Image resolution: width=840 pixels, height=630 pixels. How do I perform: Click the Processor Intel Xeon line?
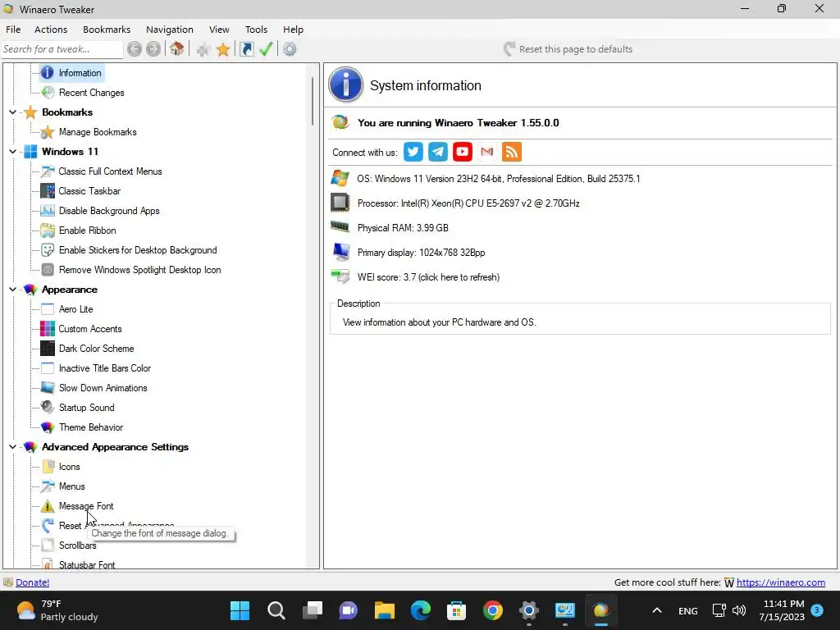coord(468,203)
